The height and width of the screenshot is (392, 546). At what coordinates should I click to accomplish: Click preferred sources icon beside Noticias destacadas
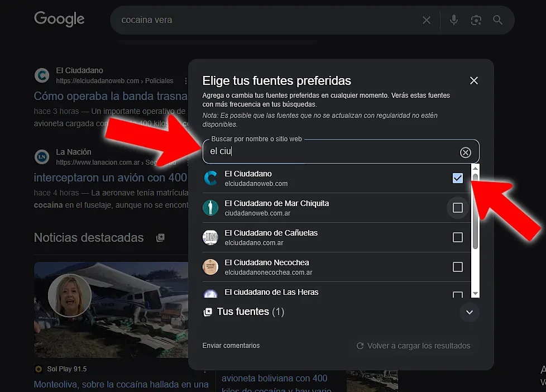click(x=160, y=238)
